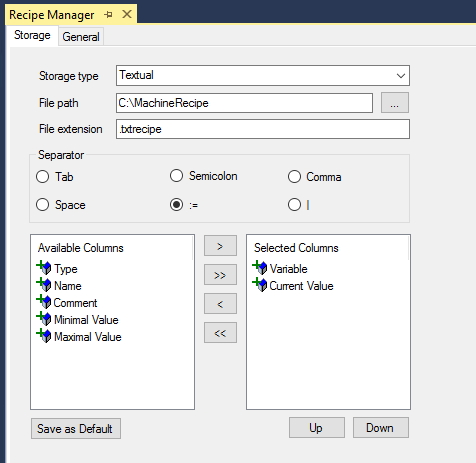
Task: Click the Down button
Action: pyautogui.click(x=381, y=428)
